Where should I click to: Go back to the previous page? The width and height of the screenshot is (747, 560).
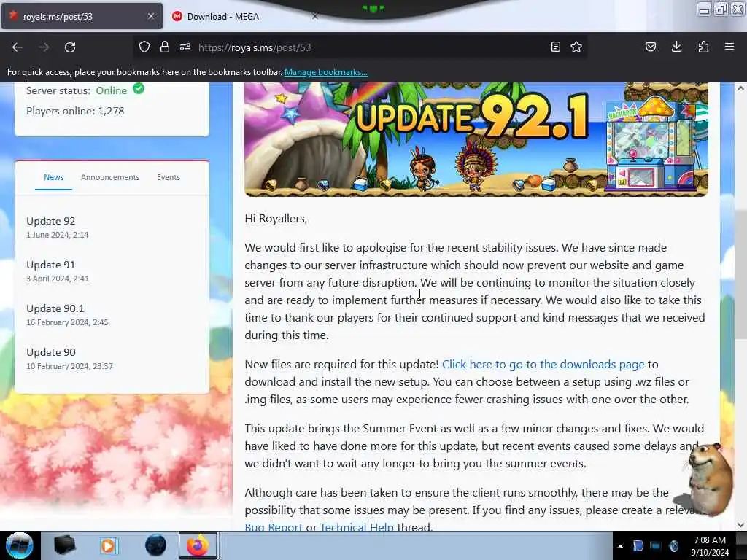[18, 47]
